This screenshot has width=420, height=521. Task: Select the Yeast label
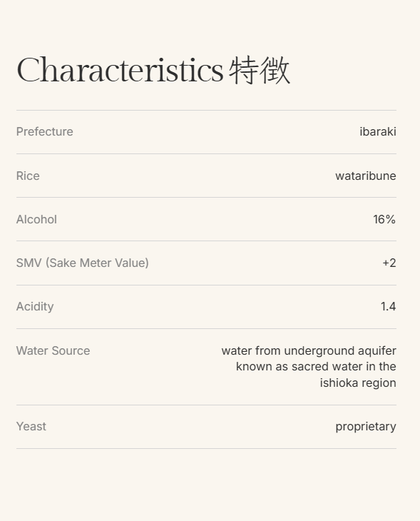[31, 426]
